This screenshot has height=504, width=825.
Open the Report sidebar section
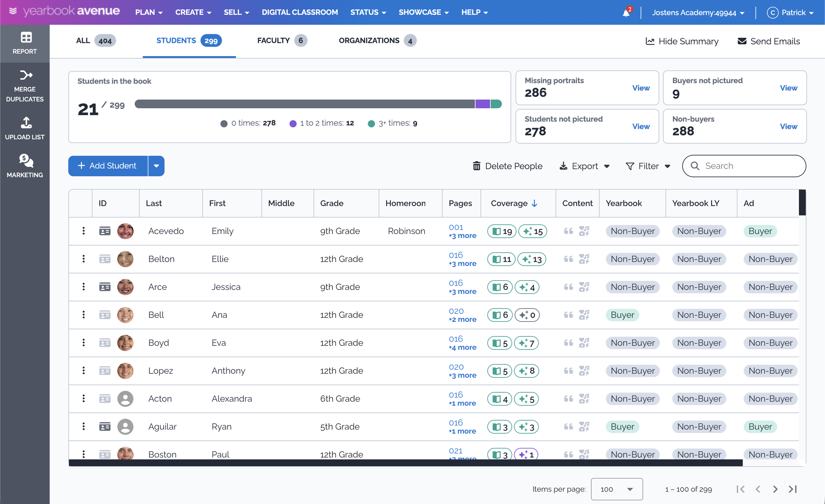click(x=25, y=43)
